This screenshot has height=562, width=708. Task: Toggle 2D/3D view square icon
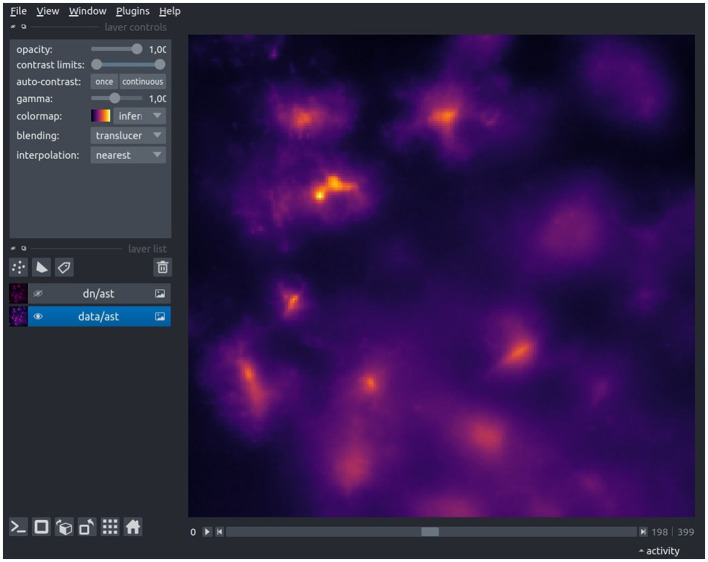pyautogui.click(x=42, y=527)
